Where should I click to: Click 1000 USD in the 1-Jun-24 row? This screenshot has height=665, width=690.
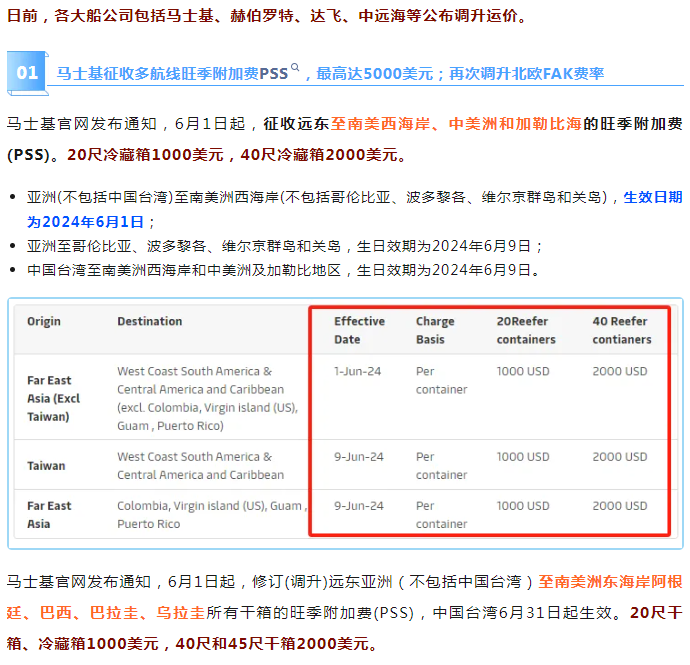[x=523, y=371]
